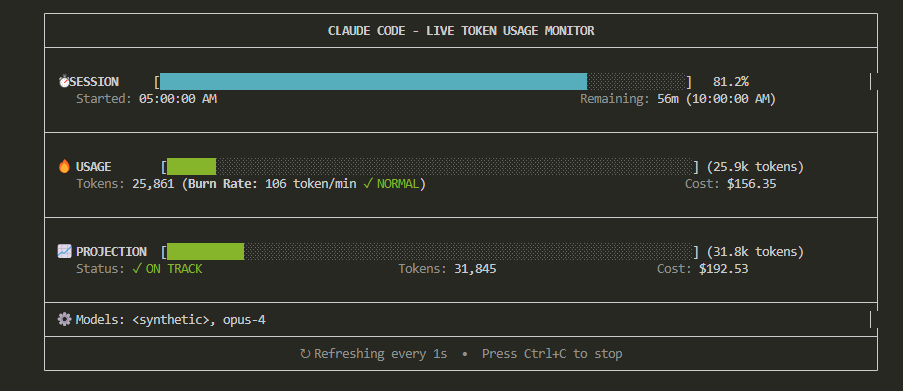903x391 pixels.
Task: Click the Started time 05:00:00 AM
Action: (178, 99)
